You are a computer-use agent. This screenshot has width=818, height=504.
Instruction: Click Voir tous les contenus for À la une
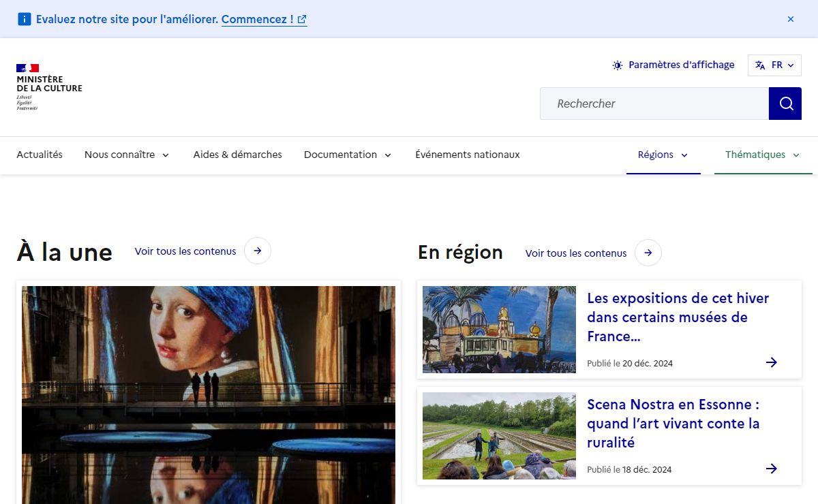pos(185,251)
